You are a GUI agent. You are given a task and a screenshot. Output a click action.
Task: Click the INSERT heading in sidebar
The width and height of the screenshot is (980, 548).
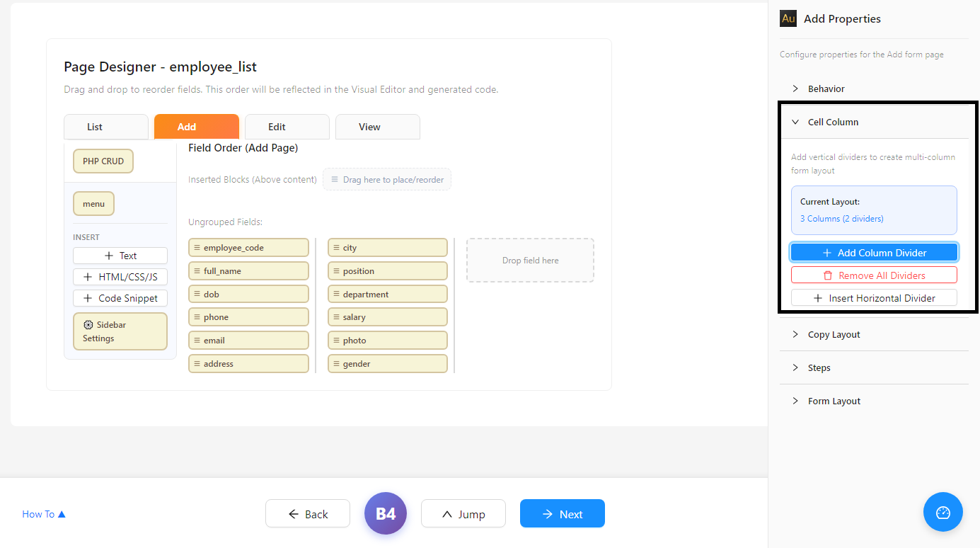point(86,237)
